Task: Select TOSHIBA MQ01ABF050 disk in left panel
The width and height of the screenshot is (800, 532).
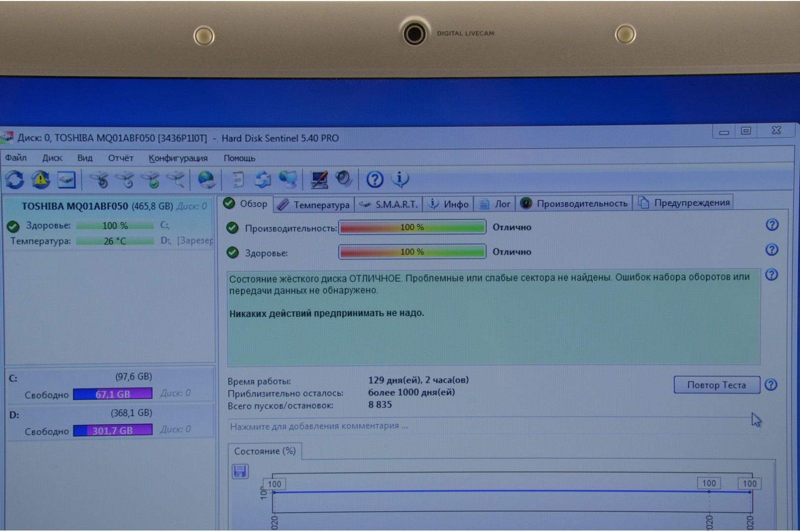Action: (74, 206)
